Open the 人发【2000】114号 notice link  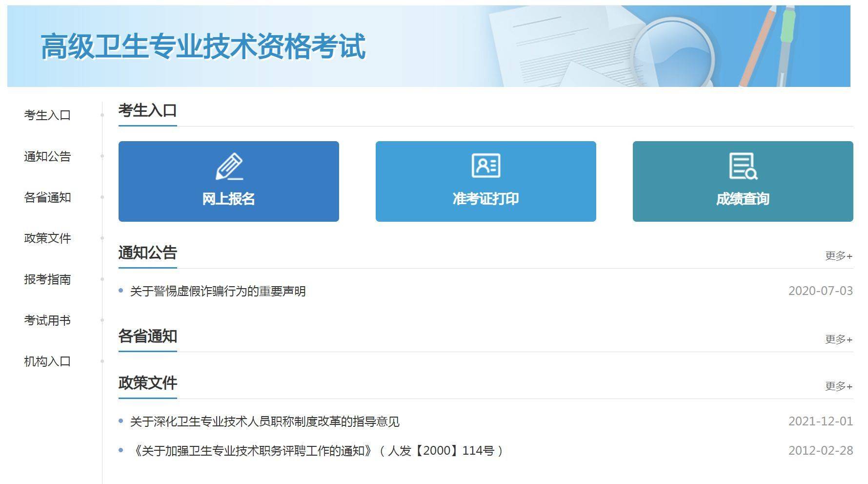317,450
